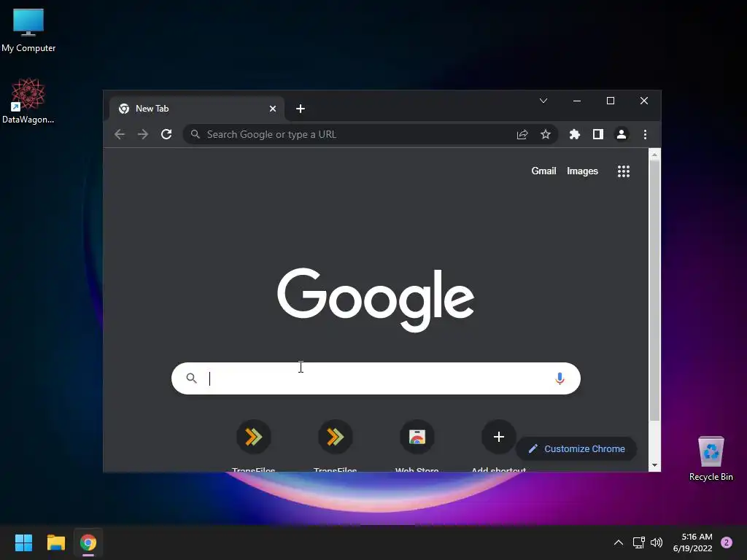
Task: Open the notification badge showing 2
Action: 727,542
